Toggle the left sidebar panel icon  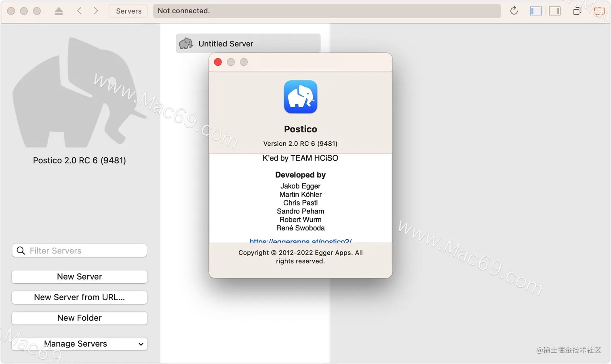[536, 11]
